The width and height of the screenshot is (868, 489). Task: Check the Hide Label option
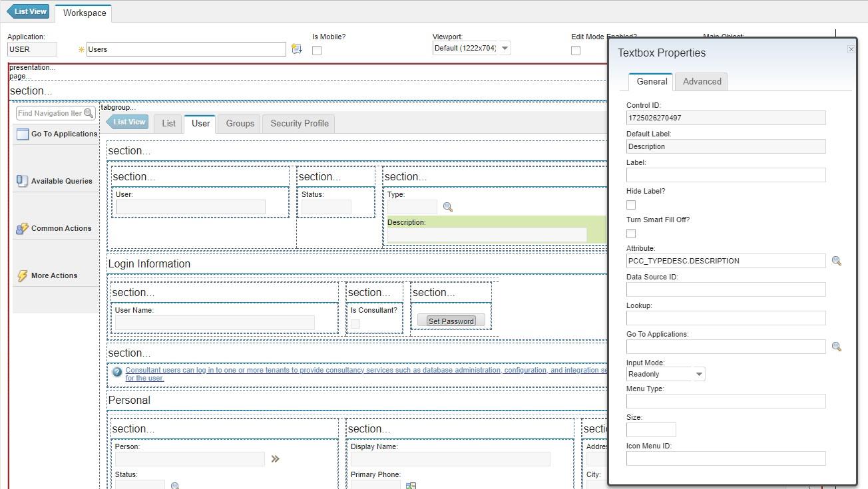[630, 205]
